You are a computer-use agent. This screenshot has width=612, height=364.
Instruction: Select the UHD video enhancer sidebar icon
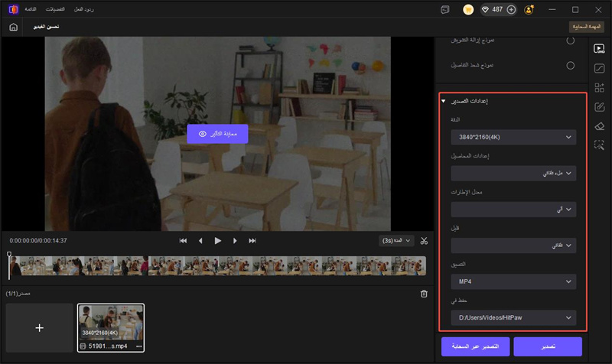click(x=600, y=48)
